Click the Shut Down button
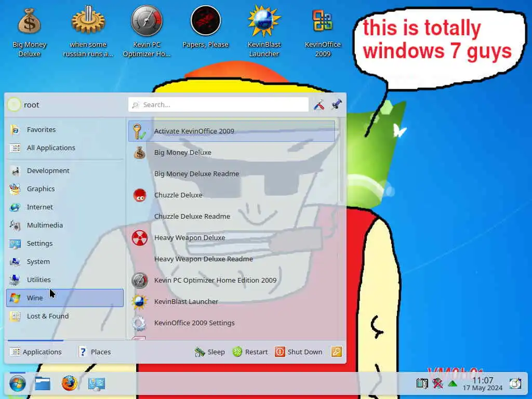Viewport: 532px width, 399px height. [x=298, y=352]
